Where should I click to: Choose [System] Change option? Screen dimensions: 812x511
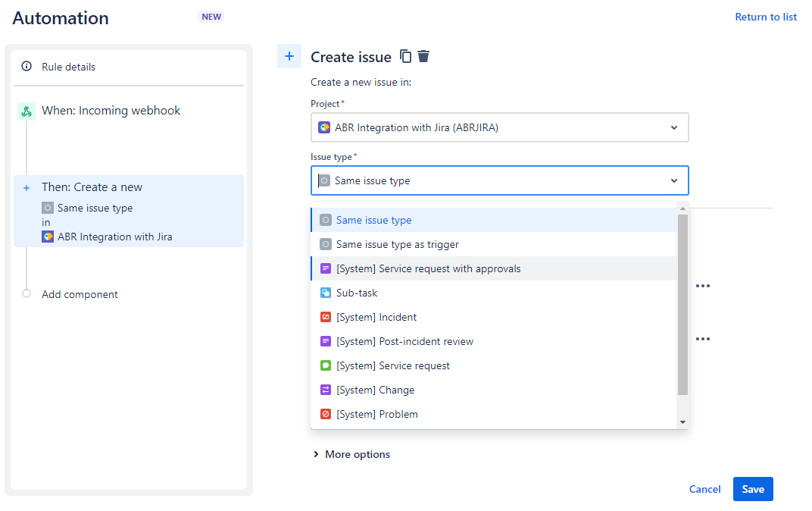[494, 390]
